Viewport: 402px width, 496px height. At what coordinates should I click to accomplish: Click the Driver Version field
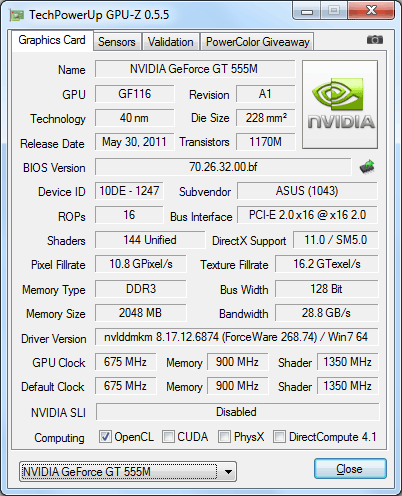(x=236, y=337)
